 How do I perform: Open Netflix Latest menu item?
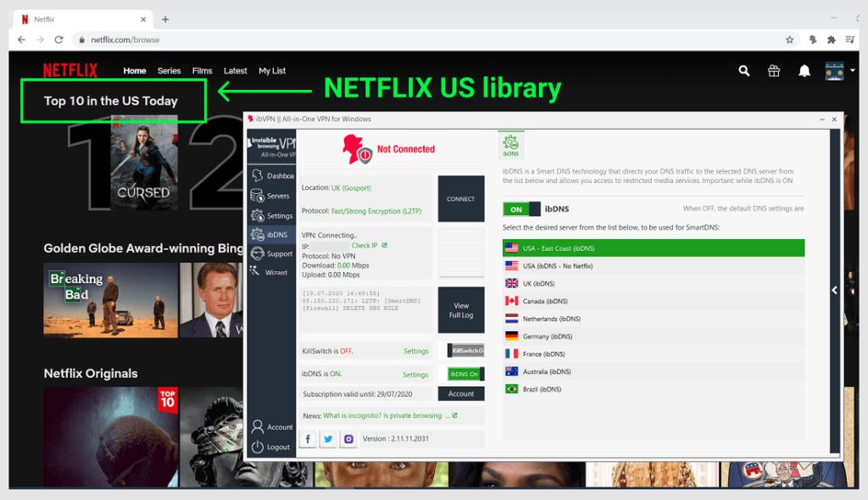(x=236, y=71)
